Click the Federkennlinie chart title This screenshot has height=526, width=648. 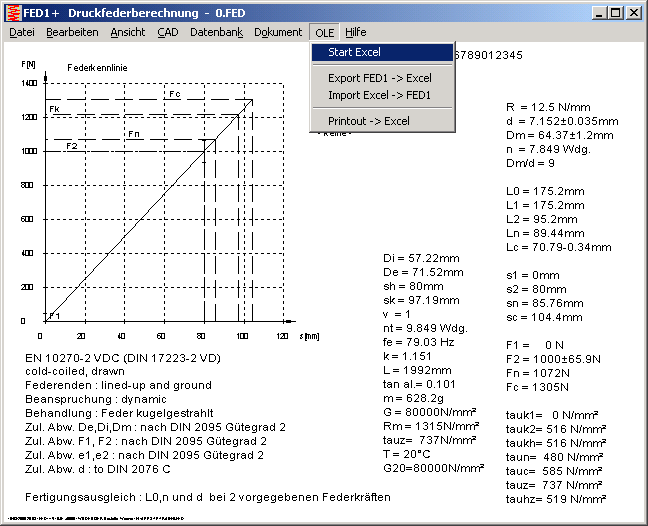click(x=97, y=68)
